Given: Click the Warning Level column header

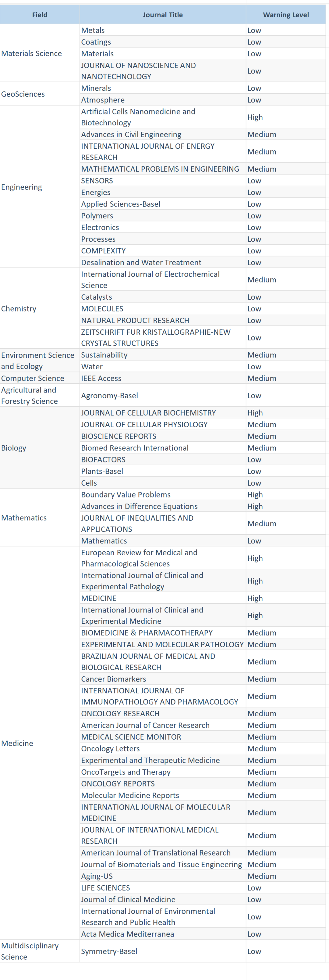Looking at the screenshot, I should [286, 15].
